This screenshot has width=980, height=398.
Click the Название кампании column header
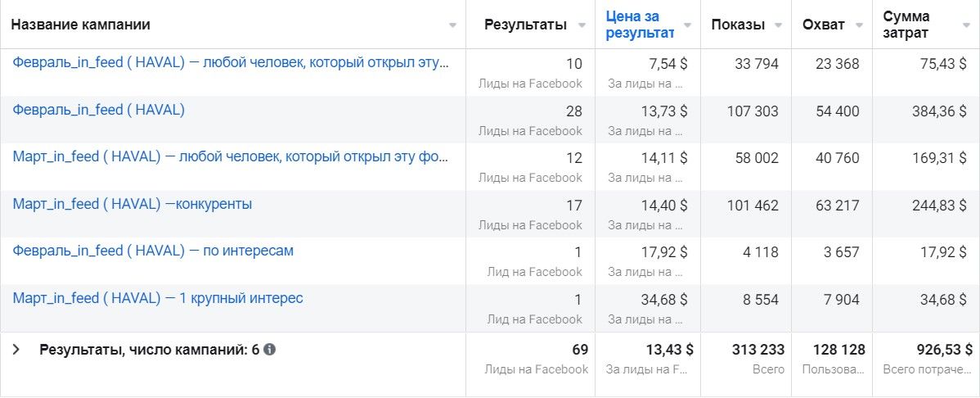click(x=80, y=25)
